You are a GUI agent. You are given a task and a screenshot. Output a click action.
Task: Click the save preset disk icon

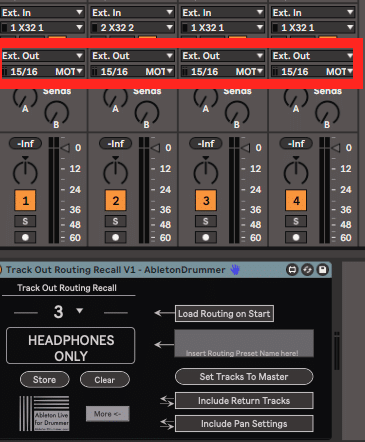[x=323, y=270]
